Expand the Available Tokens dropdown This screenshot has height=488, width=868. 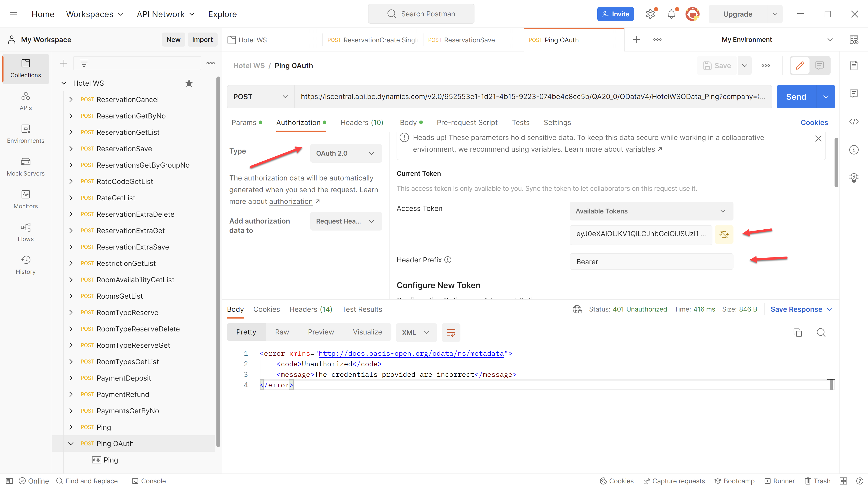651,211
